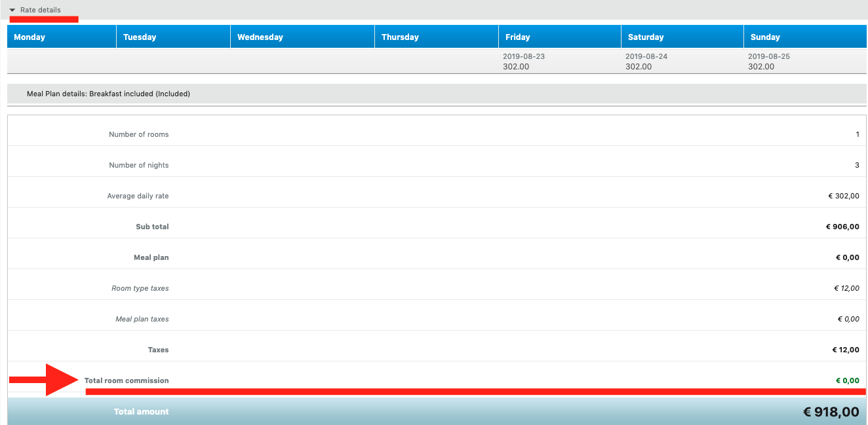
Task: Select the Wednesday column header
Action: pyautogui.click(x=302, y=37)
